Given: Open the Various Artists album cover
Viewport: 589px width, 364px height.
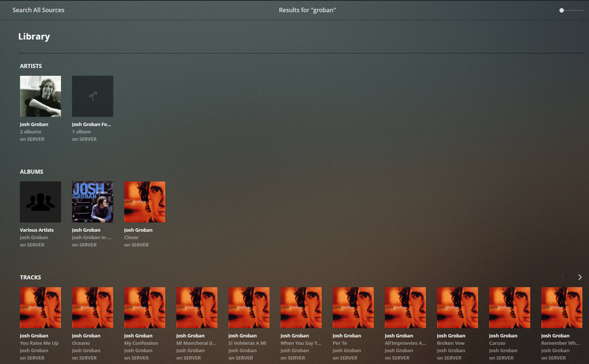Looking at the screenshot, I should (41, 202).
